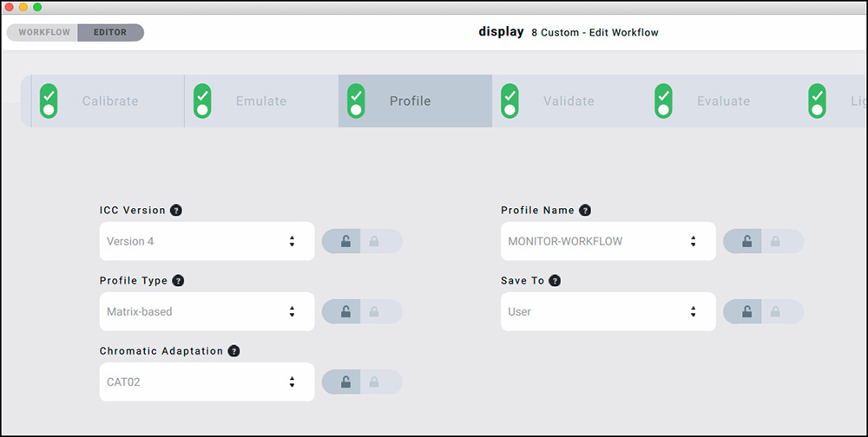Click unlocked padlock for Profile Name
This screenshot has width=868, height=437.
click(746, 241)
